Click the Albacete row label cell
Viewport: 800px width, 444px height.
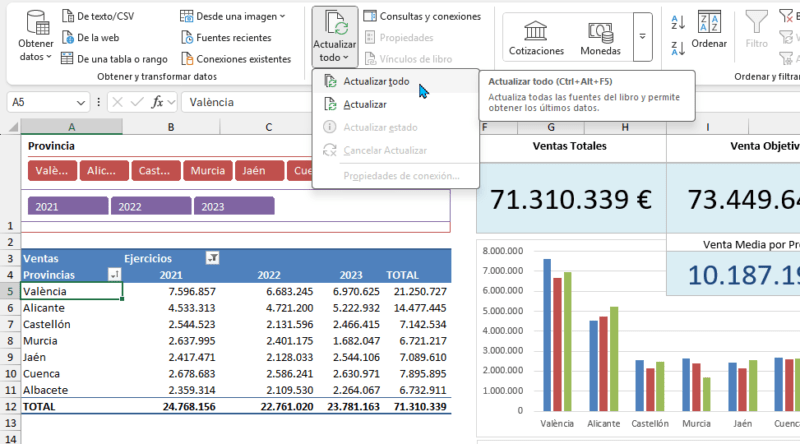coord(71,390)
